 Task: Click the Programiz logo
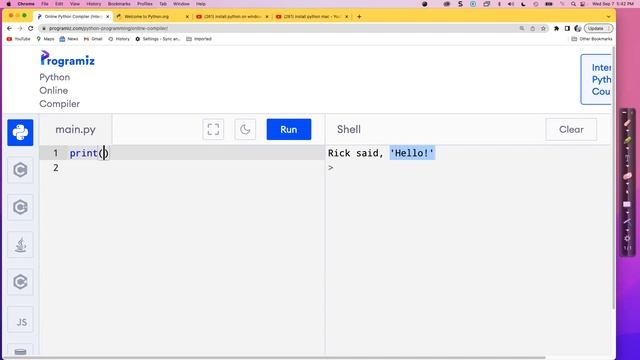(67, 59)
